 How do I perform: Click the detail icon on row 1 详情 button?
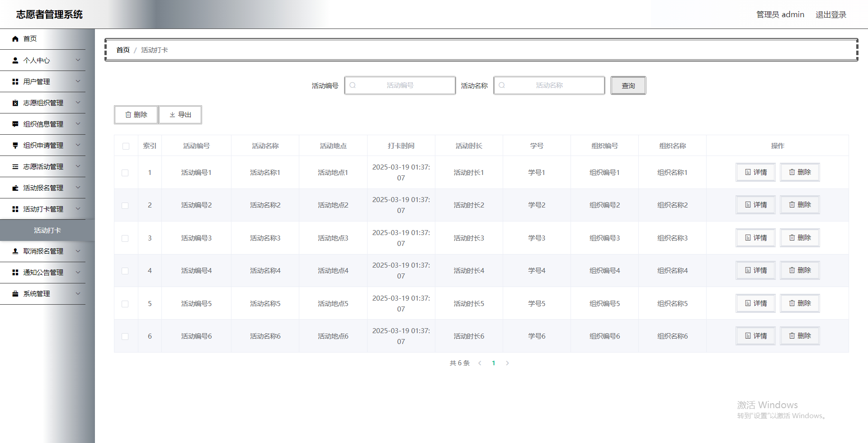click(747, 172)
